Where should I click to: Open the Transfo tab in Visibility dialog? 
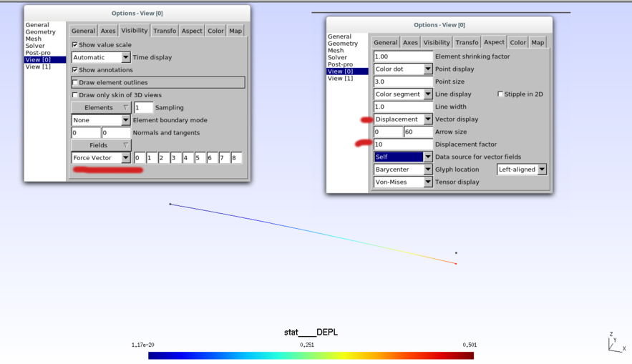click(x=164, y=31)
